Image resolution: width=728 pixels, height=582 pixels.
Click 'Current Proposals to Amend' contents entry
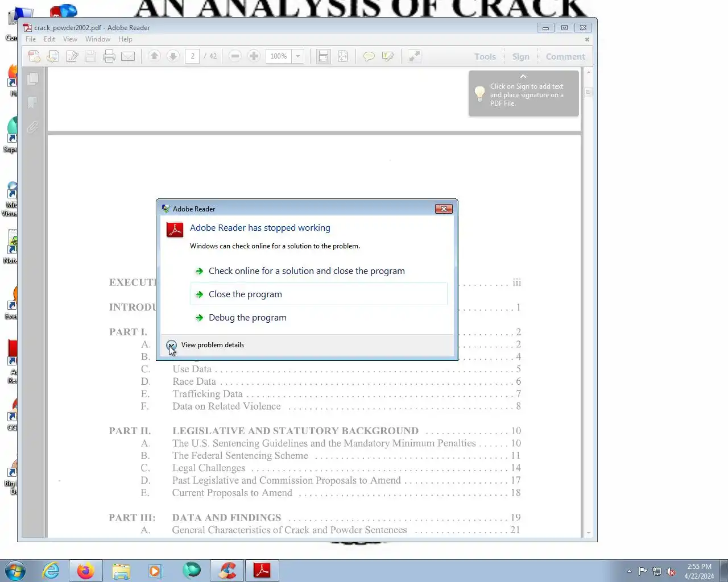[232, 493]
